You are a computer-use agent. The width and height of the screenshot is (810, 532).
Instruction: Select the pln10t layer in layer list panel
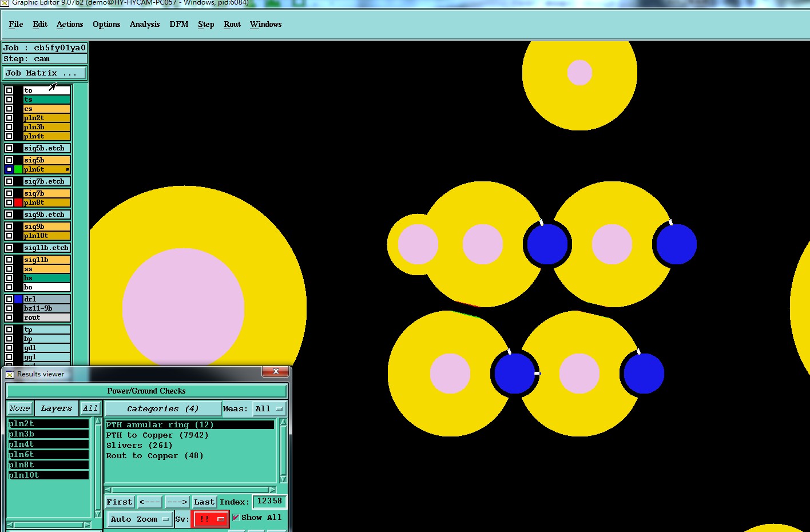point(47,236)
